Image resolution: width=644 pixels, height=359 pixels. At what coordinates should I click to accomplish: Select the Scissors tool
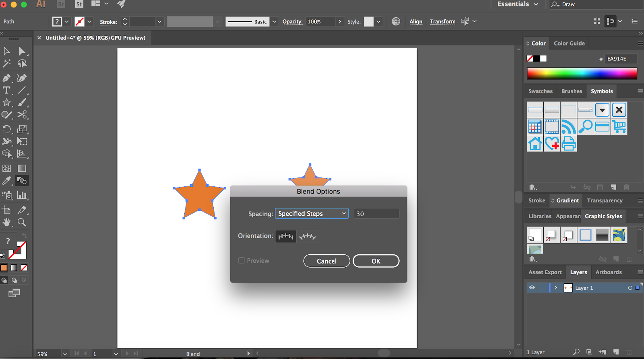(22, 115)
